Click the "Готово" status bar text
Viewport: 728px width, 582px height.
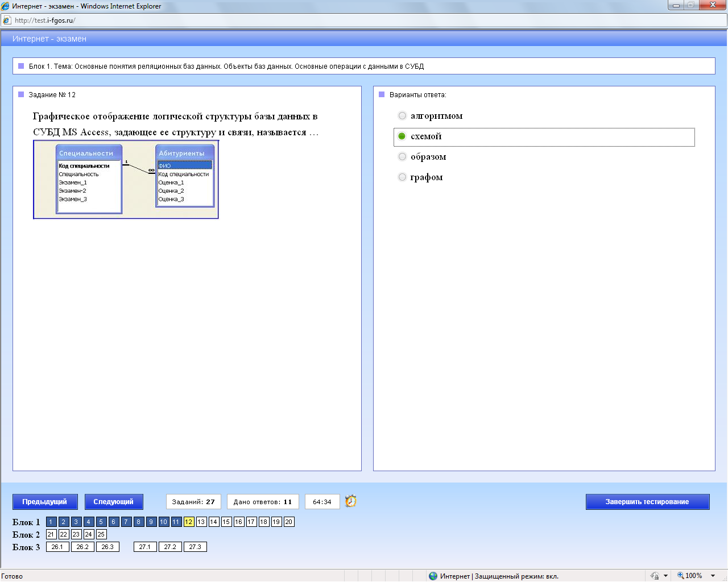12,576
